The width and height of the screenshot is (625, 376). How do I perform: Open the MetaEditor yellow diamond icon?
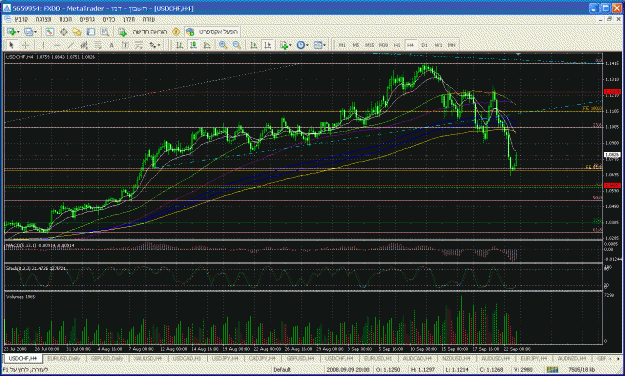[176, 32]
